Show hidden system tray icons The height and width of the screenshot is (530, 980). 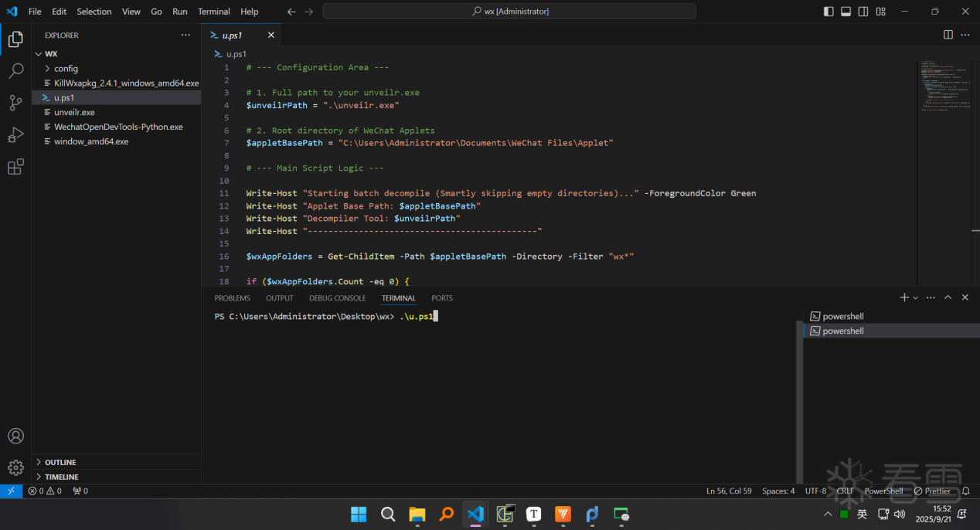pyautogui.click(x=828, y=514)
